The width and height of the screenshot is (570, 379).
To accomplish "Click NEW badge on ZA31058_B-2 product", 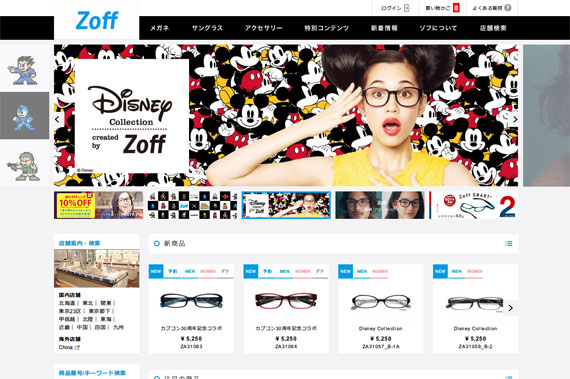I will (440, 271).
